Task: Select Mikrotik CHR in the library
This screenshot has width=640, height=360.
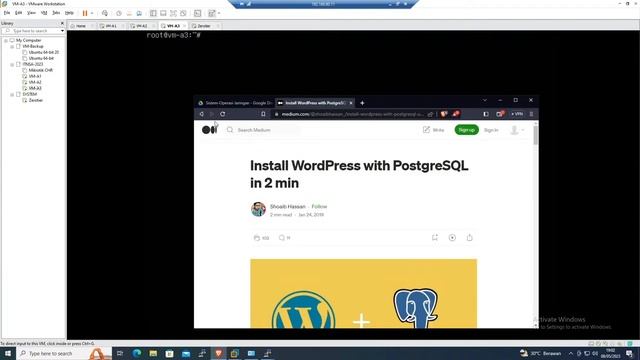Action: (40, 70)
